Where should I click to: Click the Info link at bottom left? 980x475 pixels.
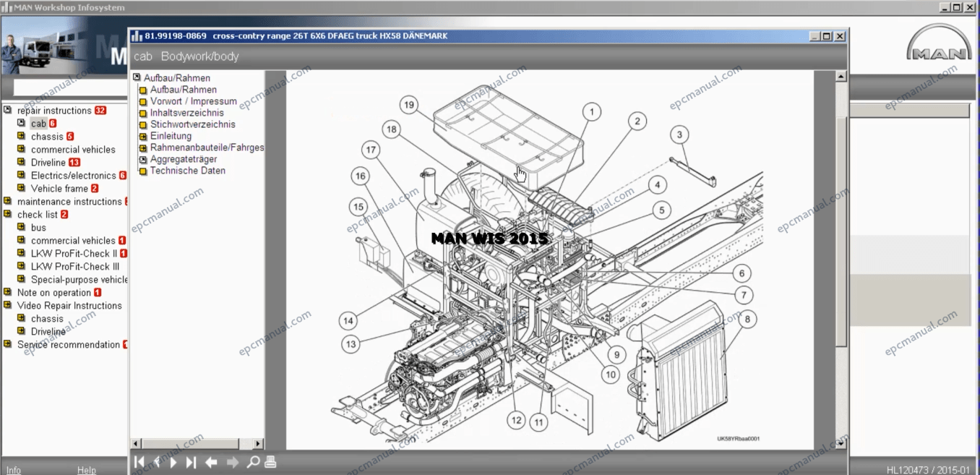[x=14, y=470]
